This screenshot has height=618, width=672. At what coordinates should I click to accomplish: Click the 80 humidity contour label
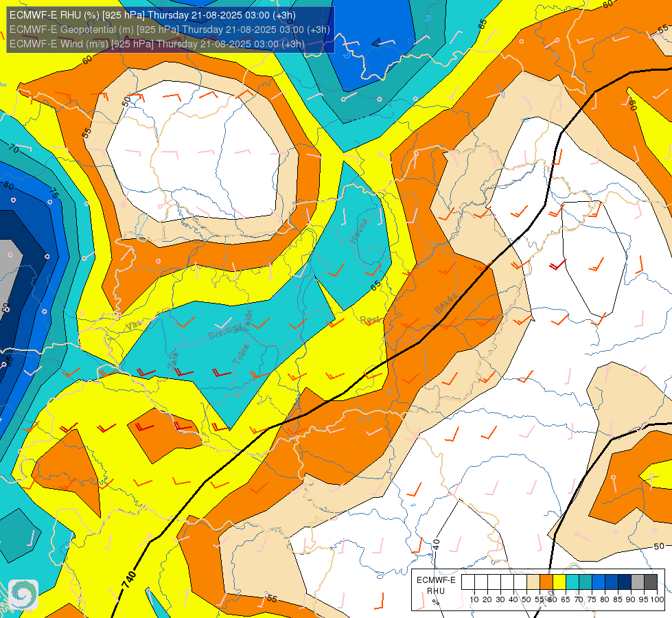tap(8, 185)
